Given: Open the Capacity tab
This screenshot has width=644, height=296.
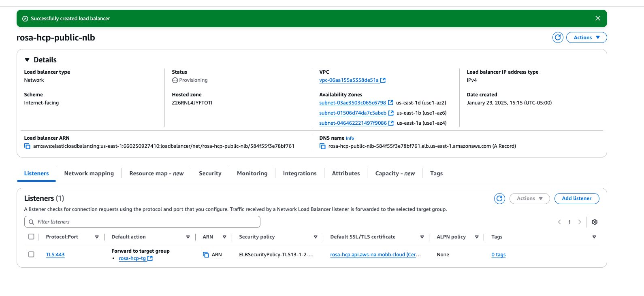Looking at the screenshot, I should (395, 173).
